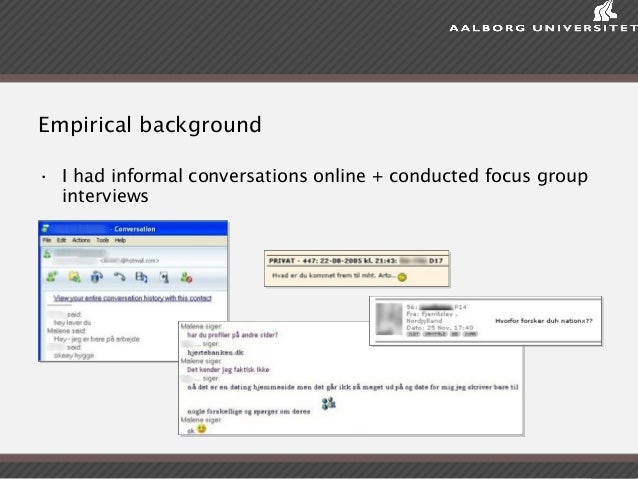Click the games icon in messenger toolbar
This screenshot has width=638, height=479.
tap(164, 277)
